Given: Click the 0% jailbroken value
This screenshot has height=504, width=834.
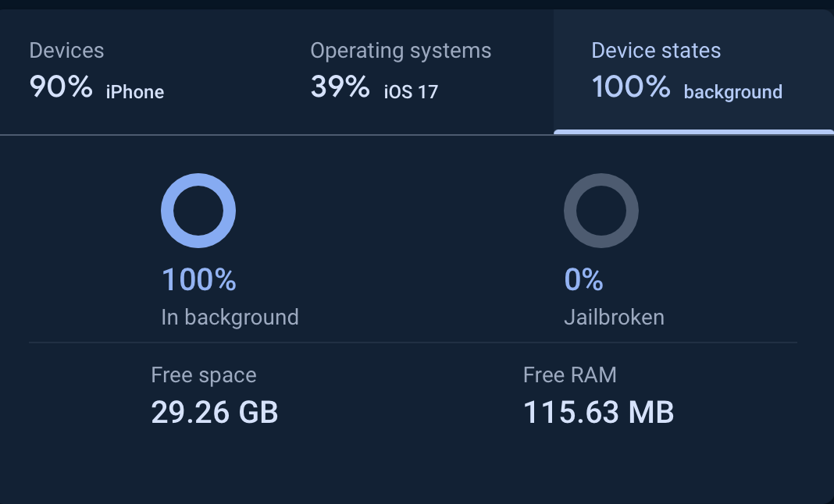Looking at the screenshot, I should tap(583, 279).
